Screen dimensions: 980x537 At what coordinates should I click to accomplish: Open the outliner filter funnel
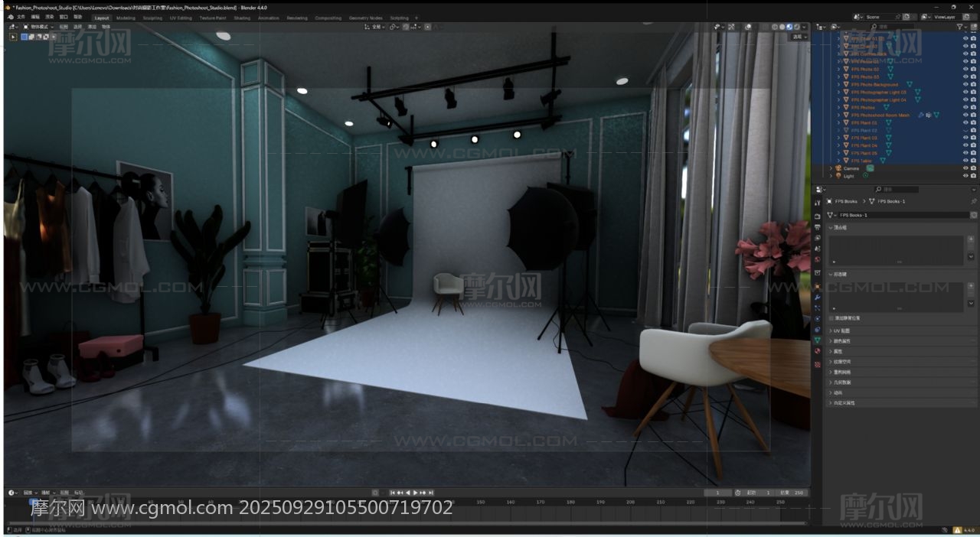click(x=960, y=27)
